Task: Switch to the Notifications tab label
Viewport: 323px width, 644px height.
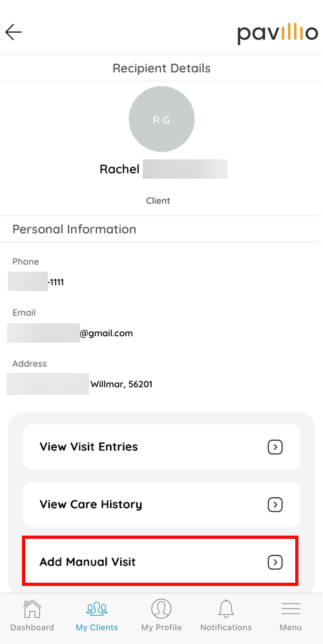Action: point(226,628)
